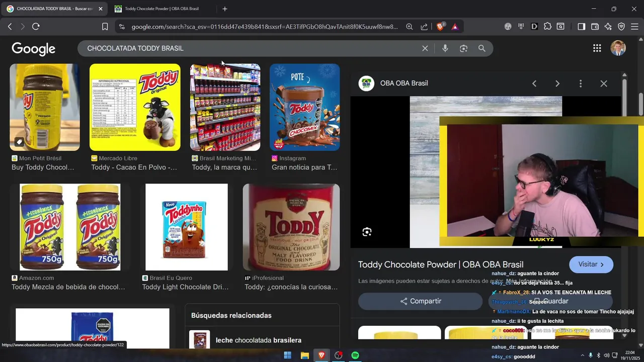Click the Búsquedas relacionadas heading
Image resolution: width=644 pixels, height=362 pixels.
tap(231, 315)
